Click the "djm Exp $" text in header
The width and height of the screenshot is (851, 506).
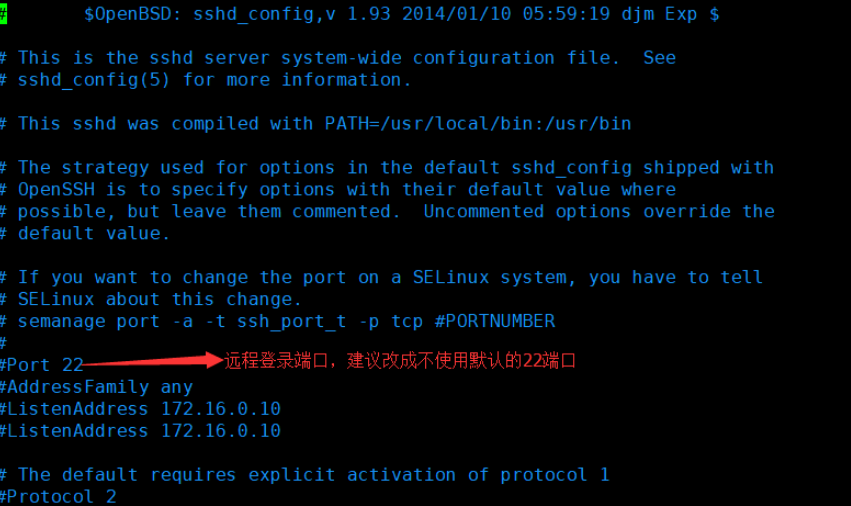click(670, 14)
